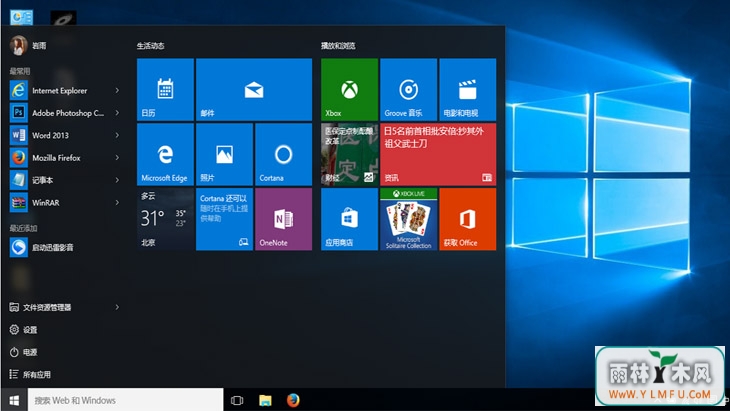Click the user account avatar 岩雨
Screen dimensions: 730x411
19,45
